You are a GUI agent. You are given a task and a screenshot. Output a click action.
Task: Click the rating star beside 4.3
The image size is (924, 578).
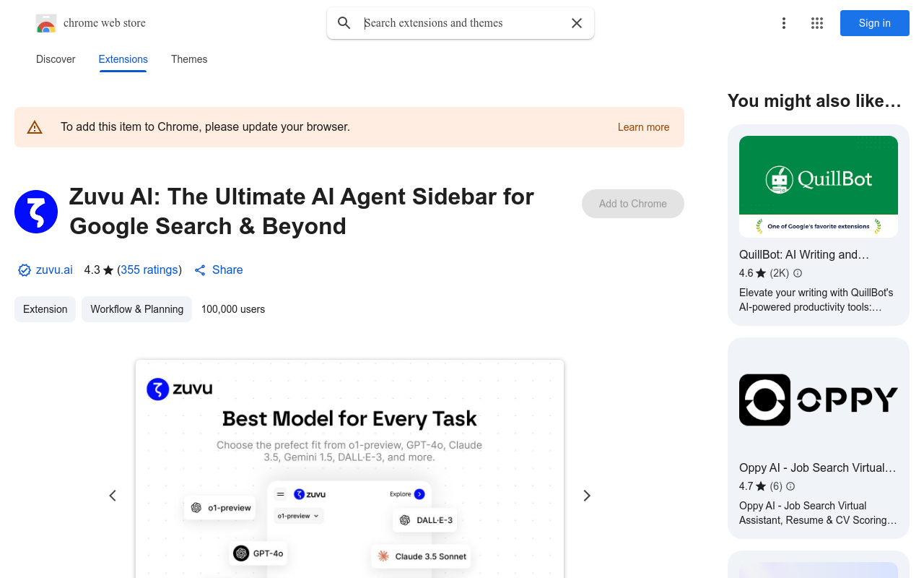(108, 270)
